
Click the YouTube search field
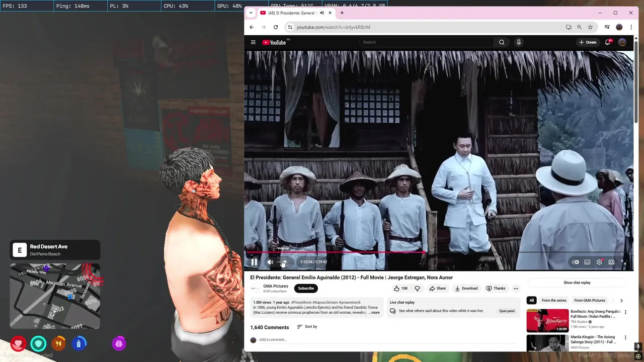[x=427, y=42]
